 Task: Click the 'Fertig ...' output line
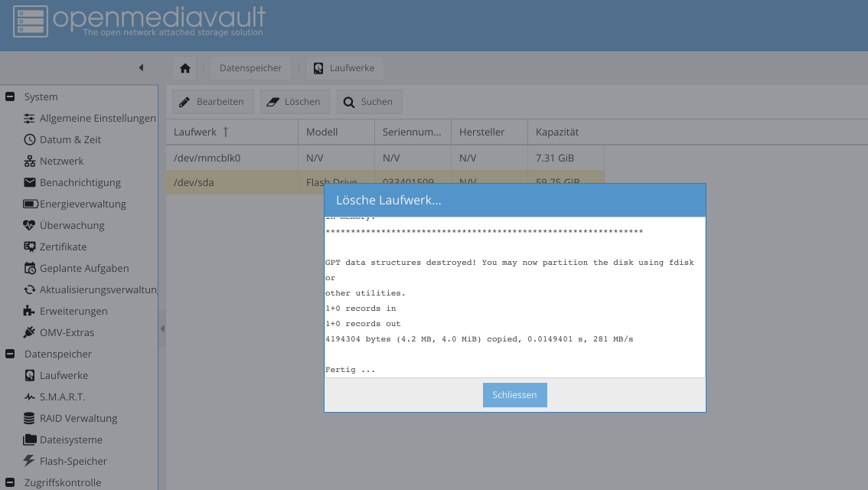click(350, 369)
